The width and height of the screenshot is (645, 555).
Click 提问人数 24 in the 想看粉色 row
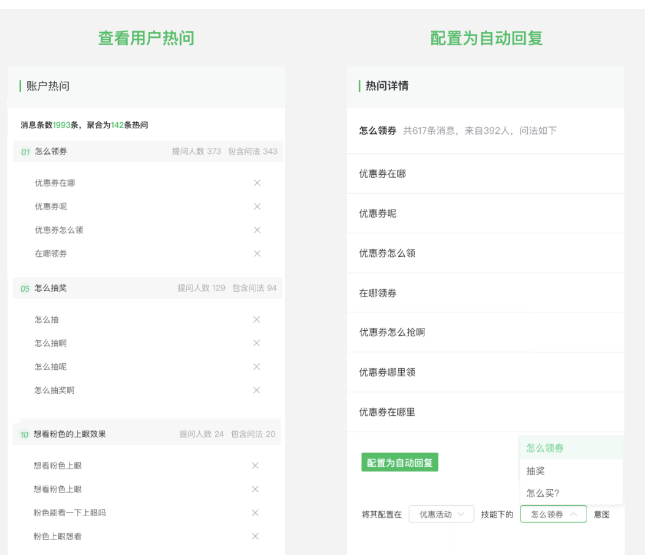pyautogui.click(x=201, y=434)
